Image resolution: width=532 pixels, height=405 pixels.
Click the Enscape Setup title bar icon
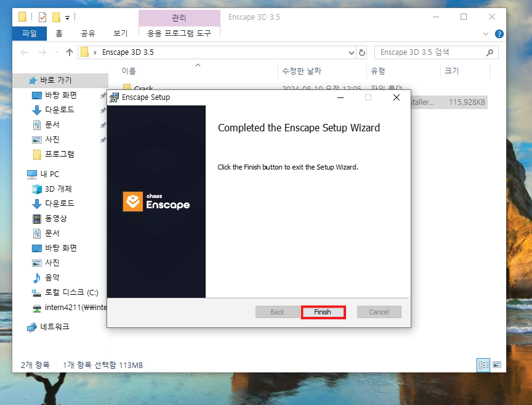114,97
